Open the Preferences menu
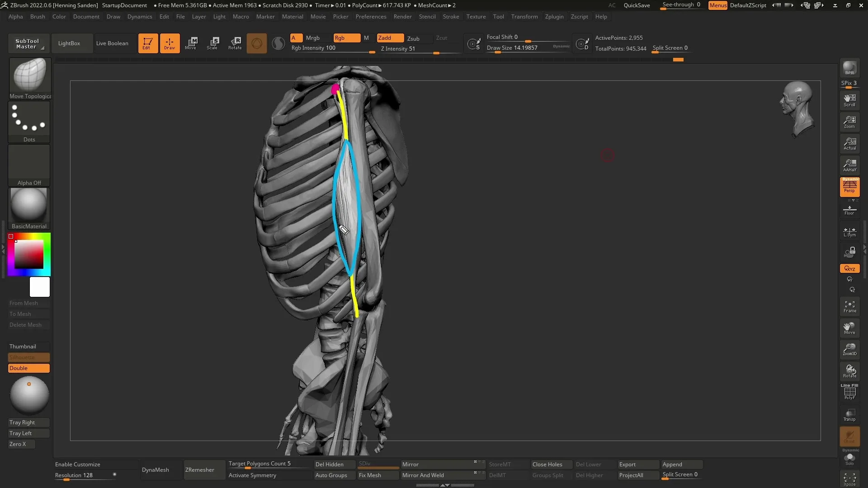 371,17
